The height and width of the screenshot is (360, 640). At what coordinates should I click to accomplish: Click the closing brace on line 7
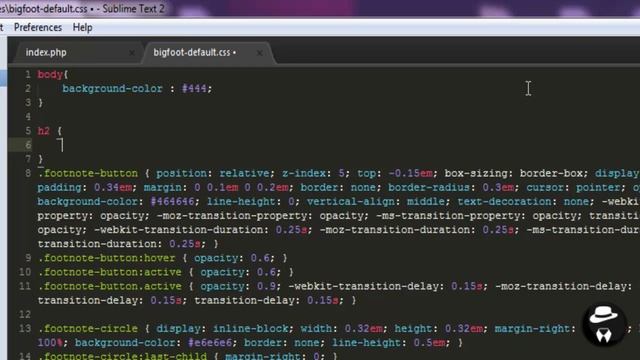click(x=40, y=159)
